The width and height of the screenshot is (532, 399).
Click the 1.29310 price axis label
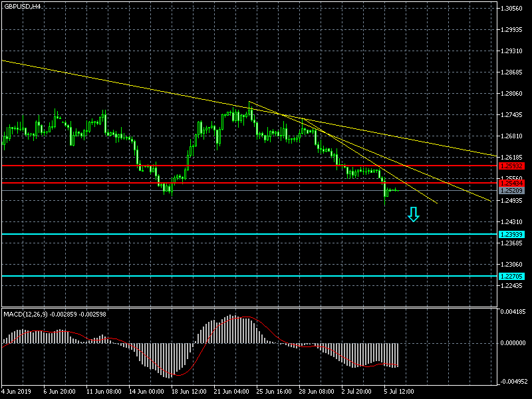coord(511,51)
